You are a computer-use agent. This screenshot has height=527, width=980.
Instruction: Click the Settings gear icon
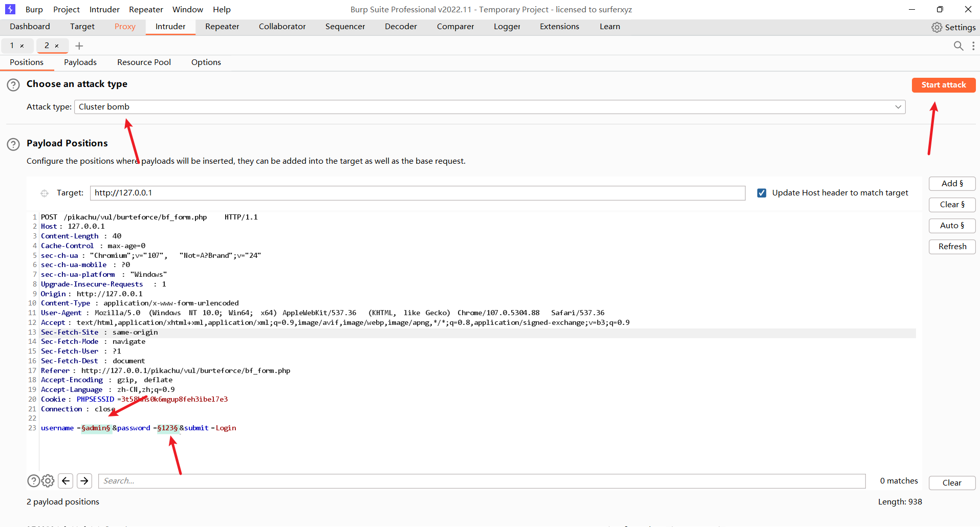pyautogui.click(x=937, y=27)
